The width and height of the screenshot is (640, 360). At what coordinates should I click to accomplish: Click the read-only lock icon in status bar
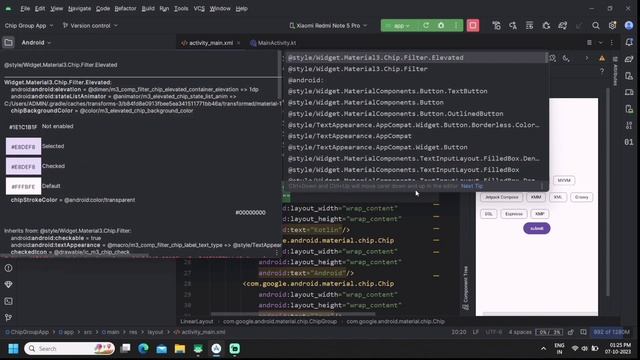click(x=571, y=332)
